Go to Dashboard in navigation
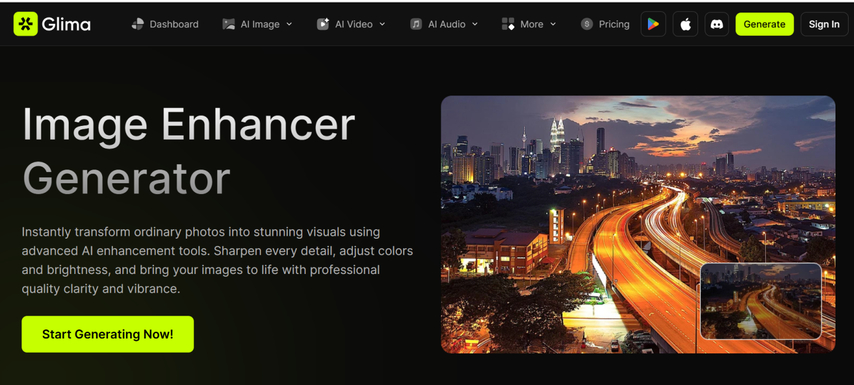This screenshot has height=385, width=854. coord(174,24)
